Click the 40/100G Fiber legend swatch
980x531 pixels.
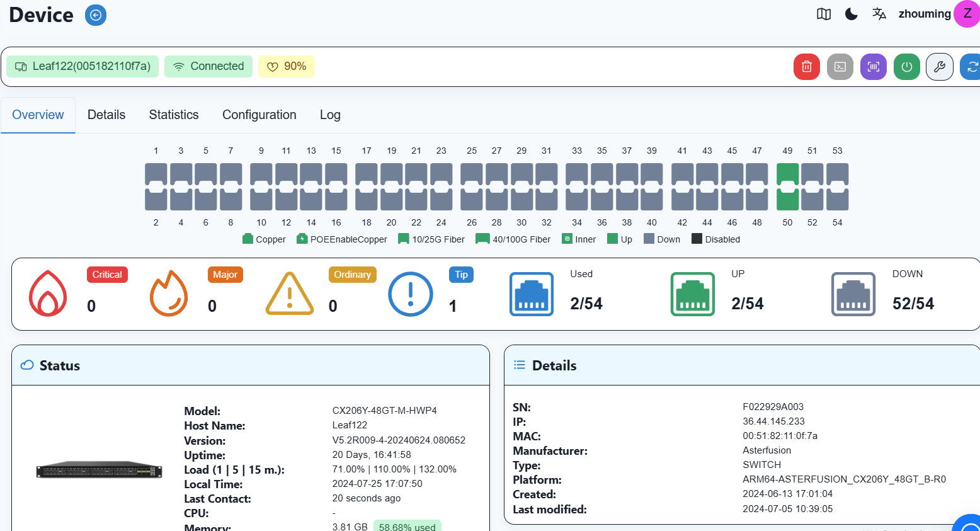tap(483, 239)
